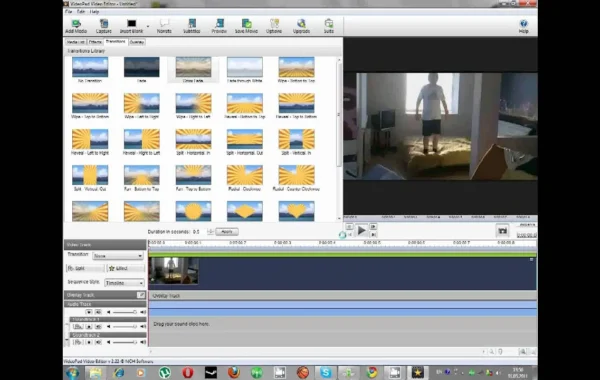This screenshot has width=600, height=380.
Task: Select Reveal - Bottom to Top transition
Action: (245, 103)
